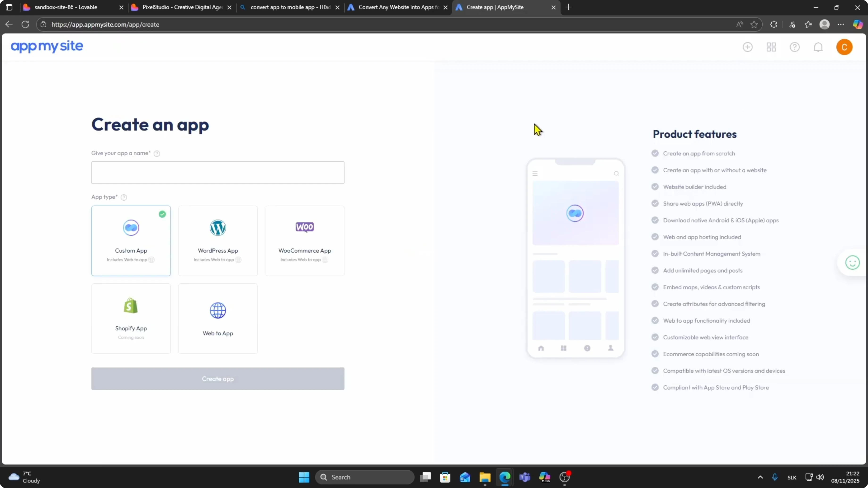The width and height of the screenshot is (868, 488).
Task: Switch to PixelStudio Creative Digital tab
Action: tap(182, 7)
